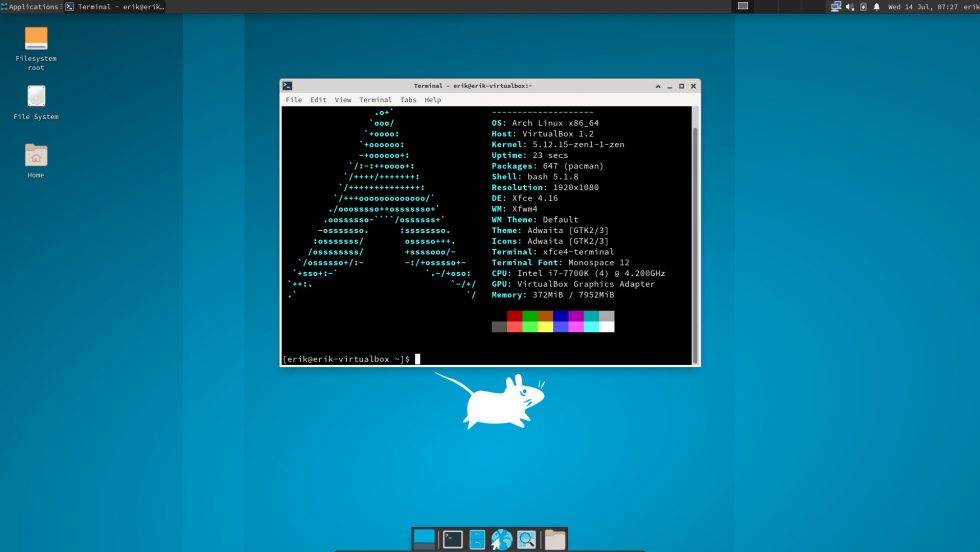The image size is (980, 552).
Task: Select the File System drive desktop icon
Action: click(x=36, y=103)
